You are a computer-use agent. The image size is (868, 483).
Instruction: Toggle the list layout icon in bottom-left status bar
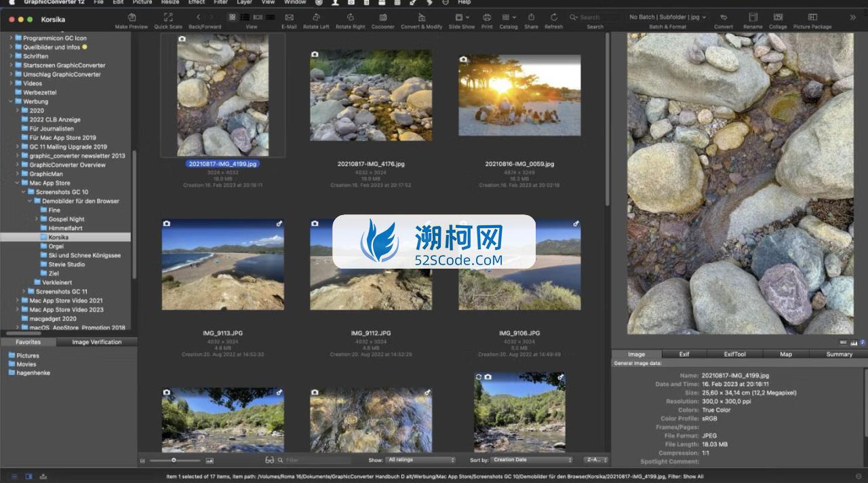pos(14,476)
